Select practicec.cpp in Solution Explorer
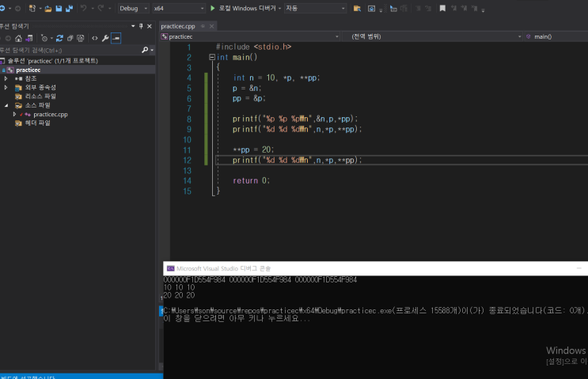Image resolution: width=588 pixels, height=379 pixels. (x=51, y=115)
